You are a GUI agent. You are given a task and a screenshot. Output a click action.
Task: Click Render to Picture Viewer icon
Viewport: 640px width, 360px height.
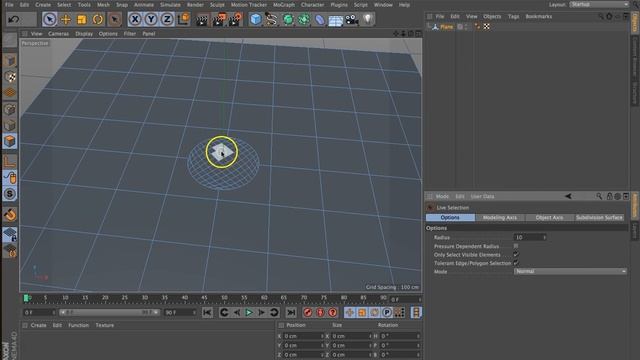[219, 20]
